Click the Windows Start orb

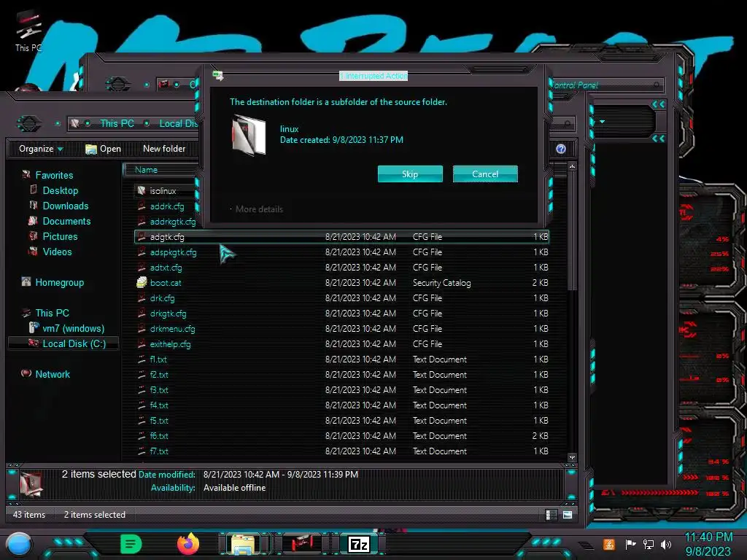coord(19,544)
